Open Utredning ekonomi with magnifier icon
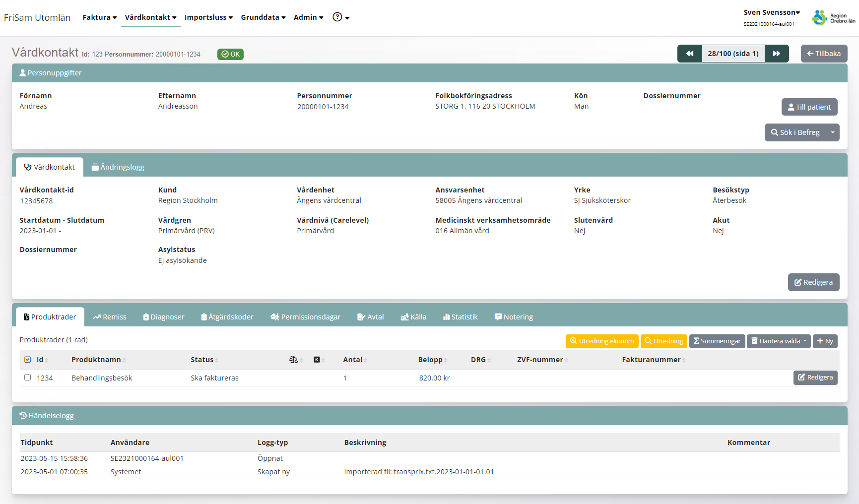The height and width of the screenshot is (504, 859). point(601,341)
